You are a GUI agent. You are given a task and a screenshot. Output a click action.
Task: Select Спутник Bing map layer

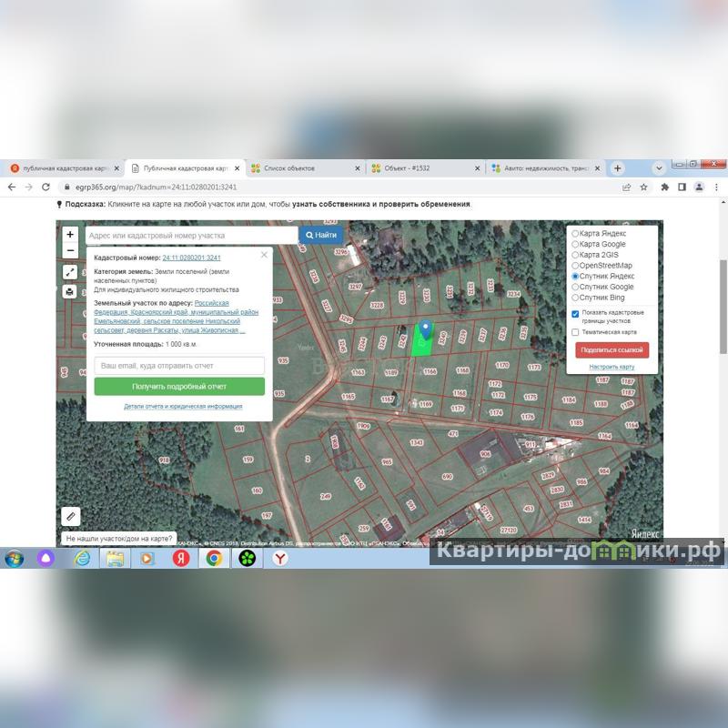[575, 298]
